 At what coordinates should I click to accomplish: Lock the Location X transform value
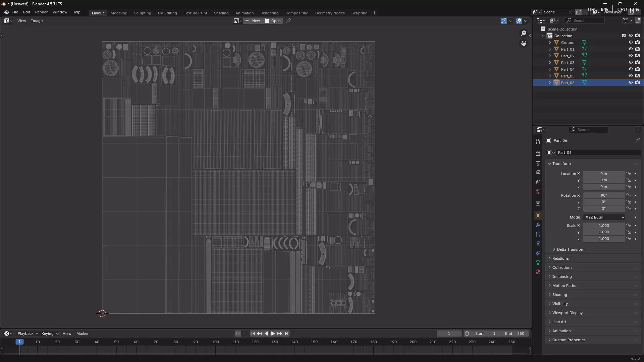tap(629, 174)
